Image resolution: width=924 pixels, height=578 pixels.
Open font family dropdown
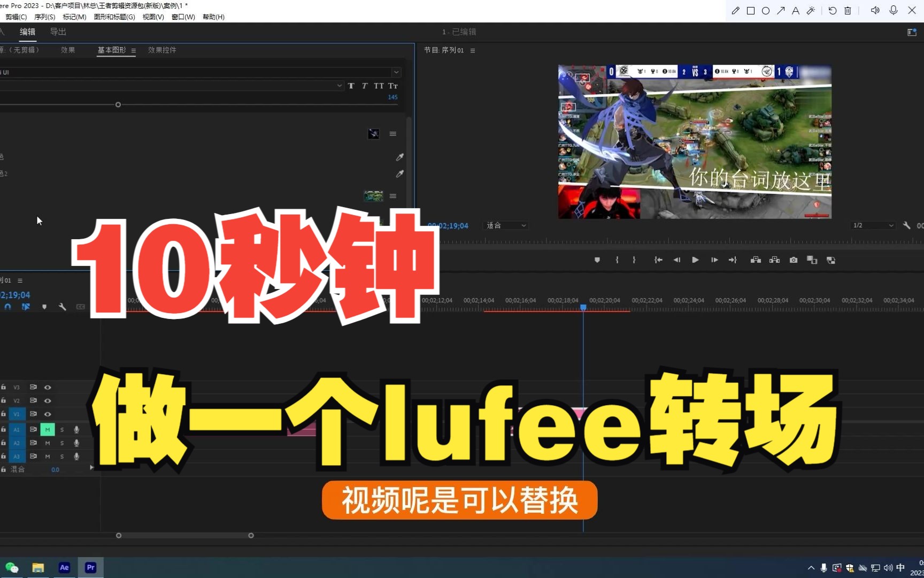396,72
